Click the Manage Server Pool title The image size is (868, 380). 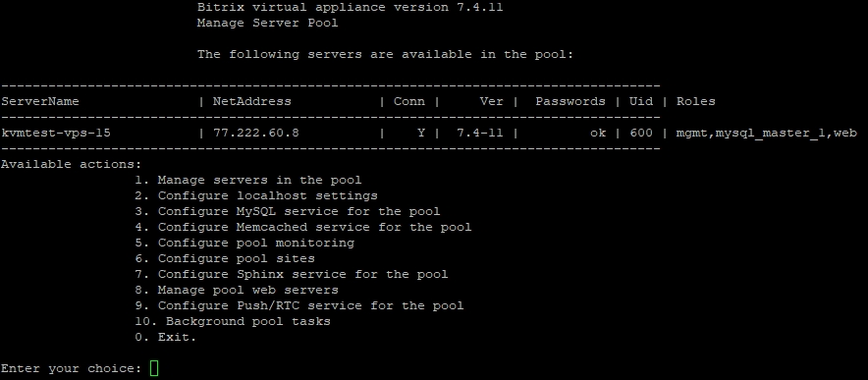pos(267,23)
